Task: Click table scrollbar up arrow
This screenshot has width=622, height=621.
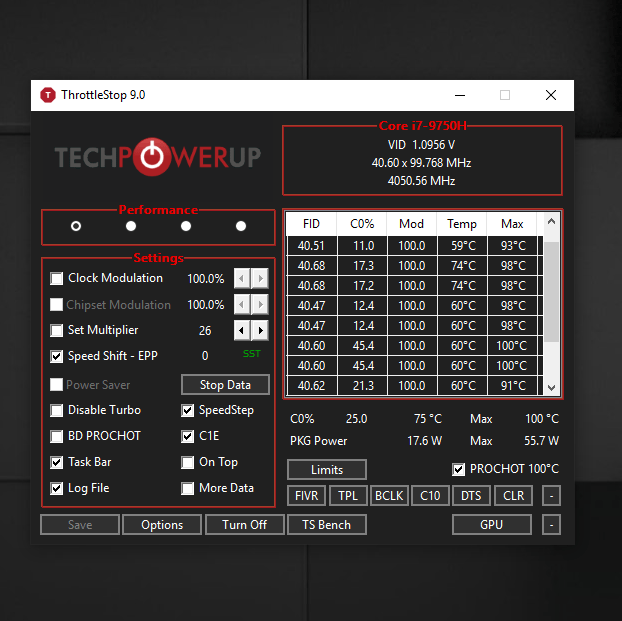Action: click(x=551, y=221)
